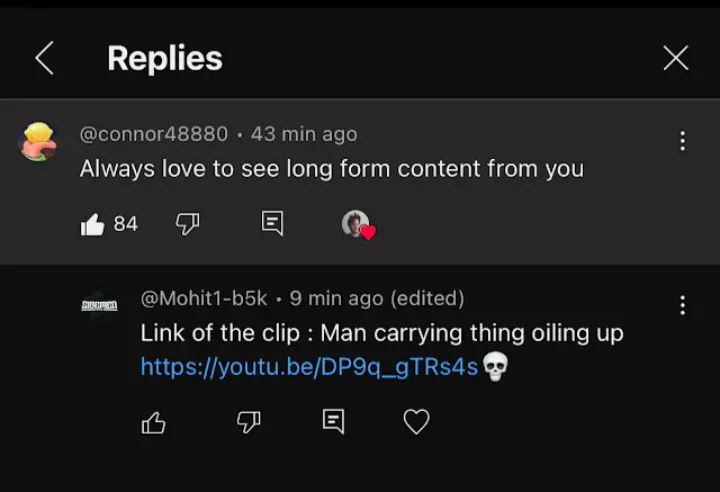Open the @connor48880 channel username
Screen dimensions: 720x492
(x=154, y=134)
